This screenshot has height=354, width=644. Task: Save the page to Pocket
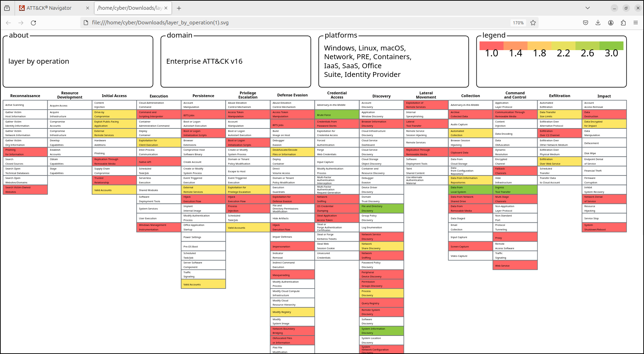tap(585, 23)
